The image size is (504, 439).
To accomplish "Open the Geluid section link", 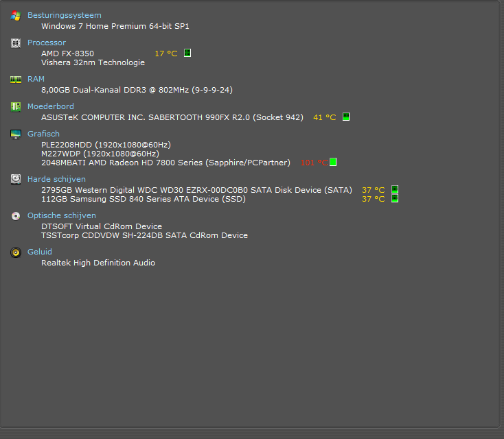I will 40,252.
